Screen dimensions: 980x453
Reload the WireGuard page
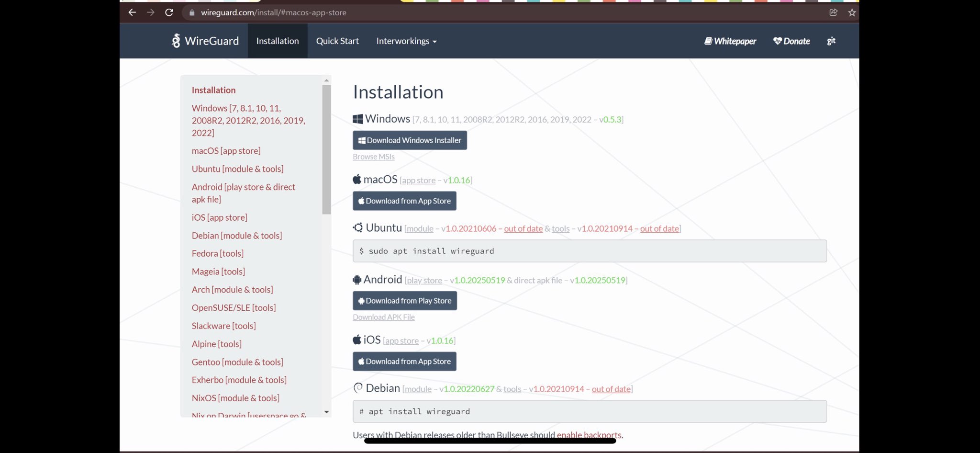(x=169, y=12)
